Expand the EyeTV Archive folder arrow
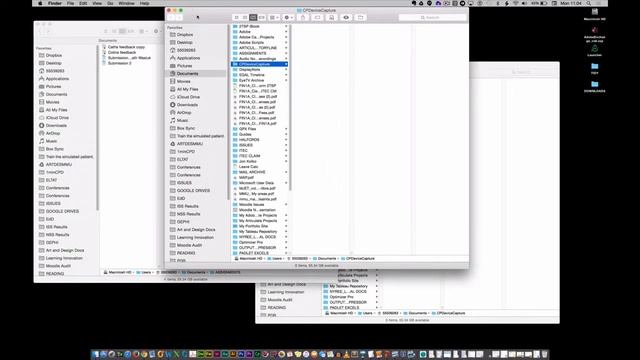The image size is (640, 360). pyautogui.click(x=286, y=80)
